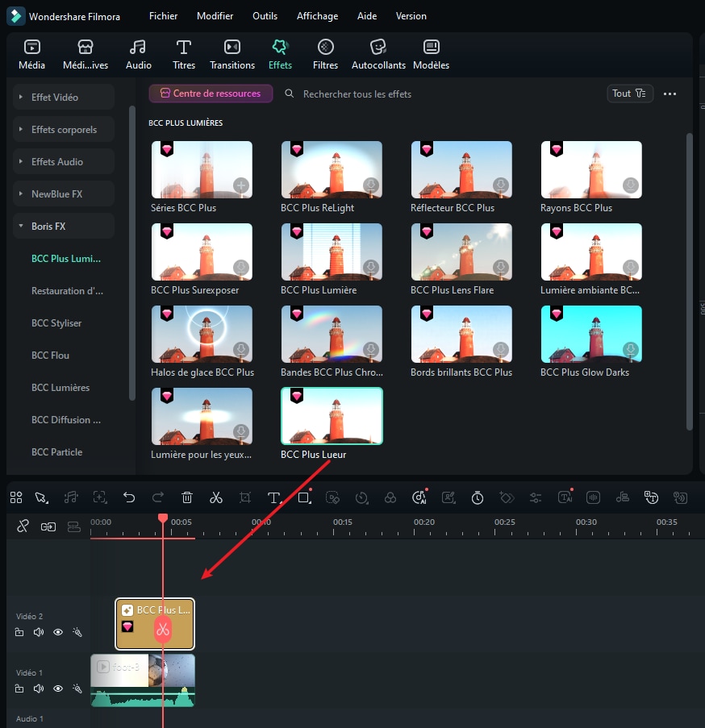The height and width of the screenshot is (728, 705).
Task: Toggle the Vidéo 1 track folder lock icon
Action: tap(19, 688)
